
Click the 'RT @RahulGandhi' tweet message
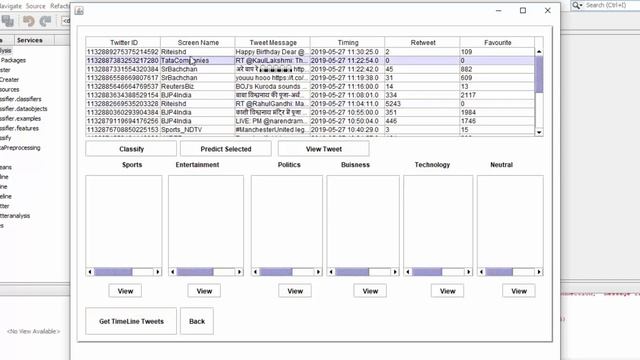pyautogui.click(x=272, y=104)
